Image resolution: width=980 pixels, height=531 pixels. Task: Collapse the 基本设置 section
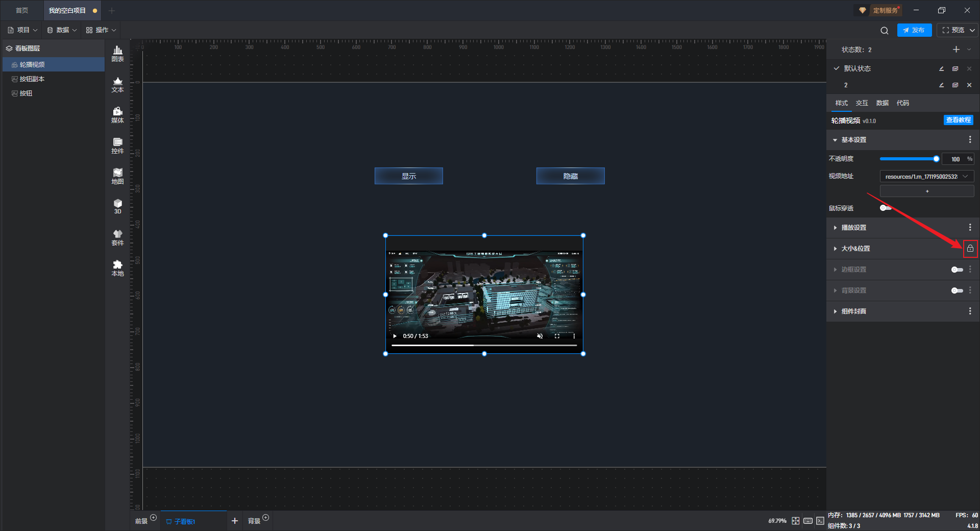(x=835, y=140)
